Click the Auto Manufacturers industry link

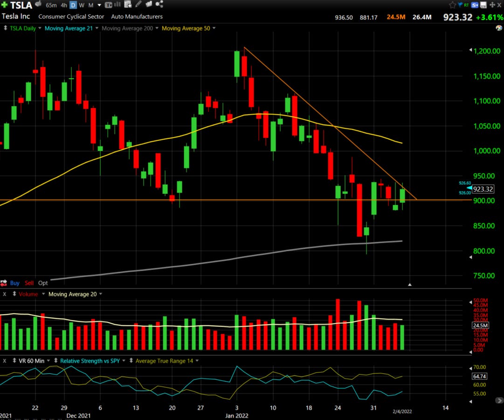point(137,16)
